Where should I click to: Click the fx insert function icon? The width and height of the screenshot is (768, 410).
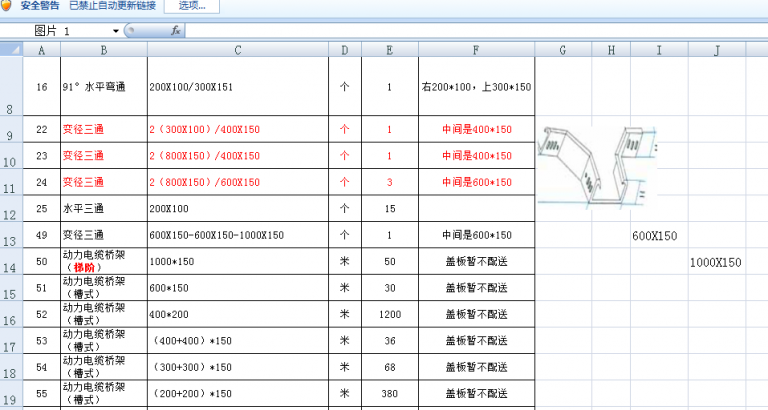click(x=175, y=31)
